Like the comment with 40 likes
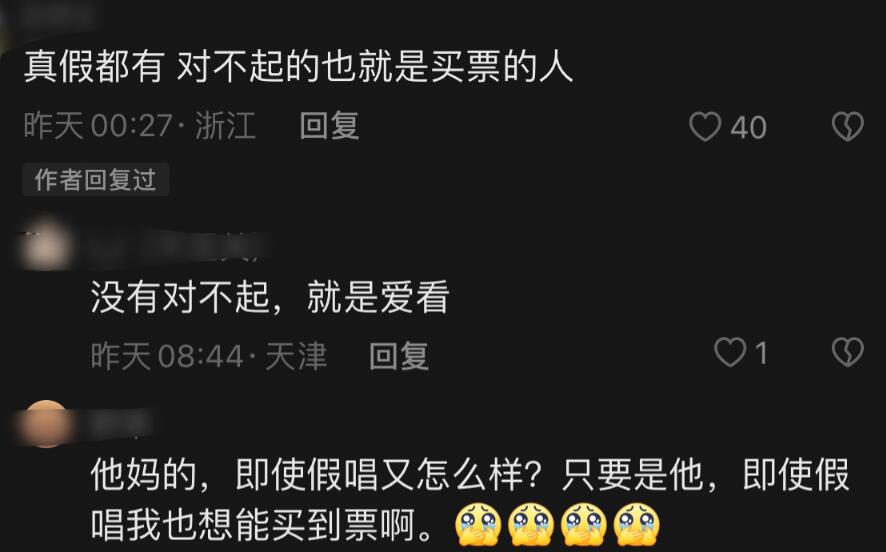 coord(705,126)
